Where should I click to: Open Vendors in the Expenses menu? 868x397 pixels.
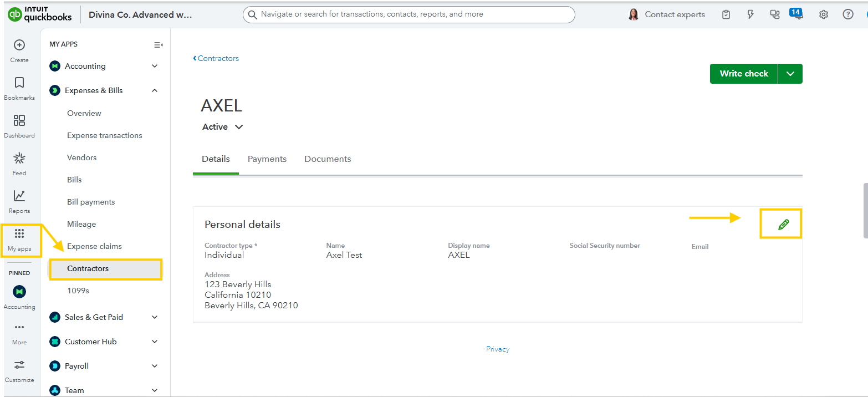[x=82, y=157]
